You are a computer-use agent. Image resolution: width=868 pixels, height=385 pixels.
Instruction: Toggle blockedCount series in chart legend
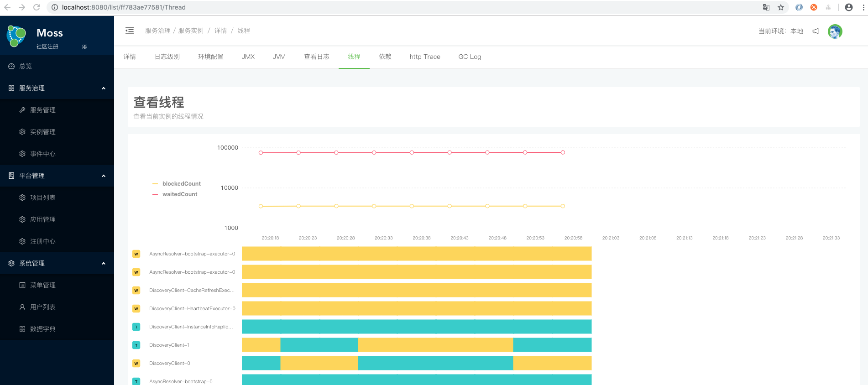click(177, 184)
